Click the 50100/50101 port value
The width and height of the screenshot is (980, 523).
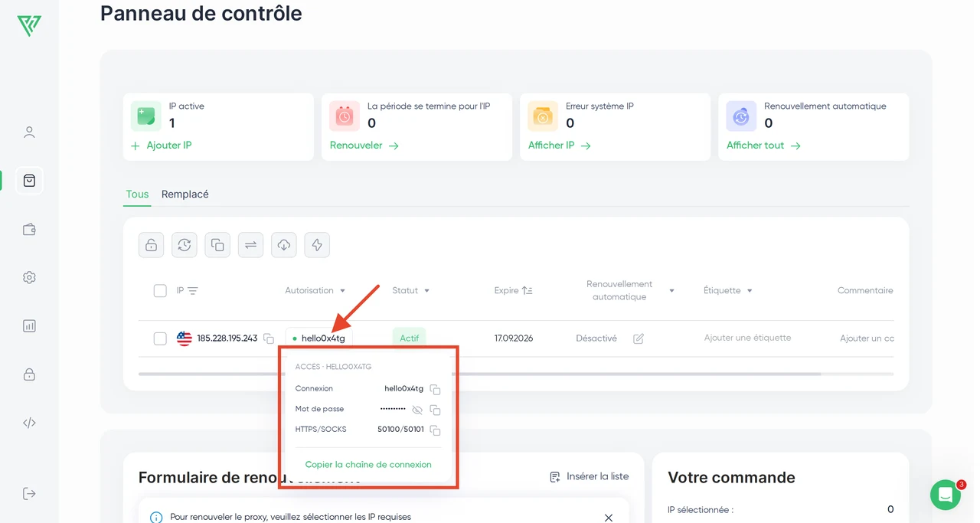pyautogui.click(x=400, y=430)
